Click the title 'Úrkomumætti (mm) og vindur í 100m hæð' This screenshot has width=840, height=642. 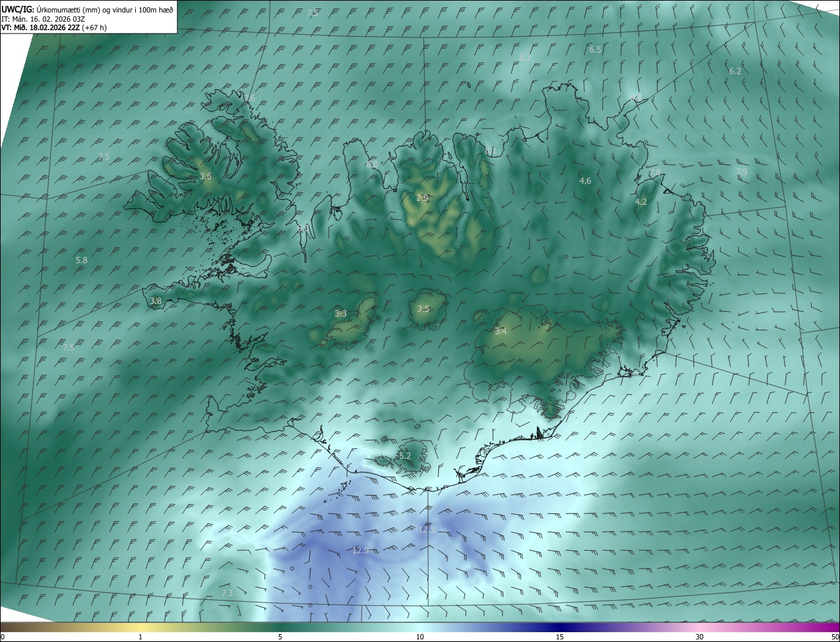(x=105, y=9)
